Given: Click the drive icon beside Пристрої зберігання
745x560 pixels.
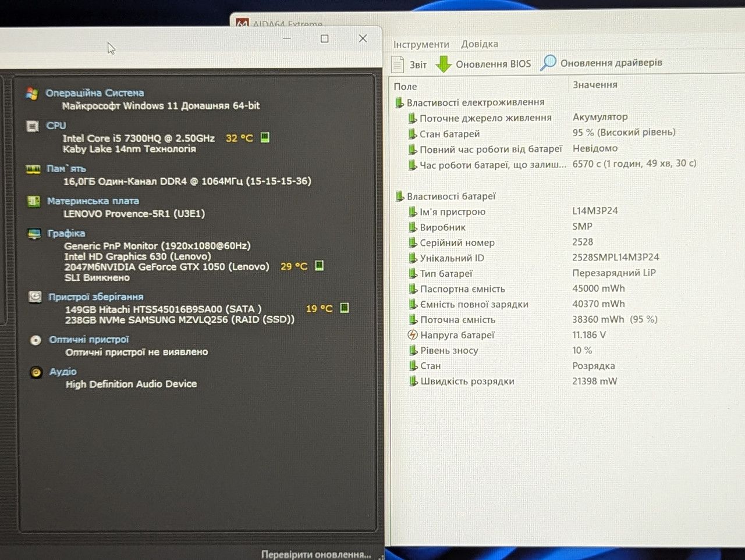Looking at the screenshot, I should point(35,297).
